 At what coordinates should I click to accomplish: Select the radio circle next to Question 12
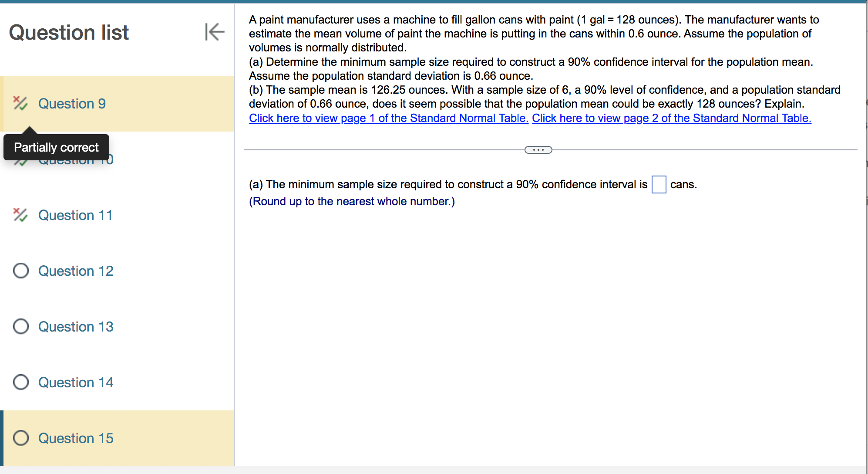[20, 271]
